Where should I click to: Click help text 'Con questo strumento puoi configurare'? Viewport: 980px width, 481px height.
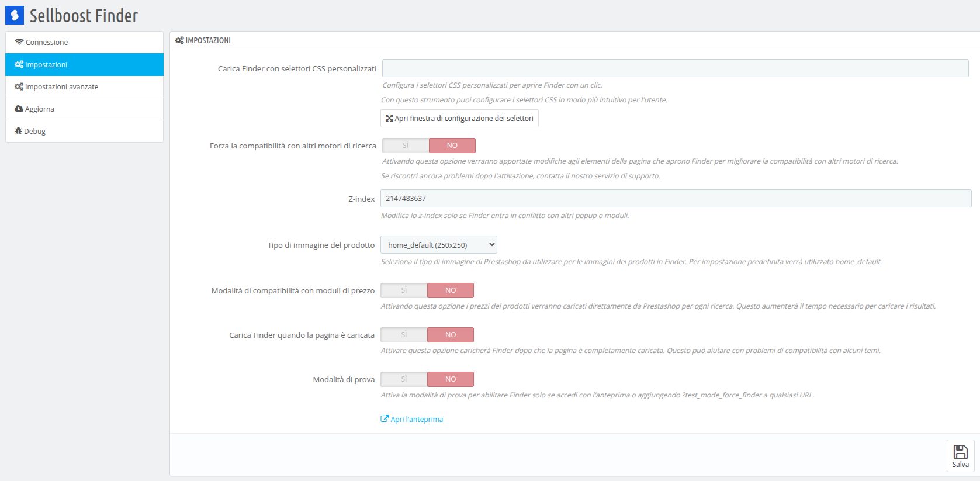tap(524, 100)
